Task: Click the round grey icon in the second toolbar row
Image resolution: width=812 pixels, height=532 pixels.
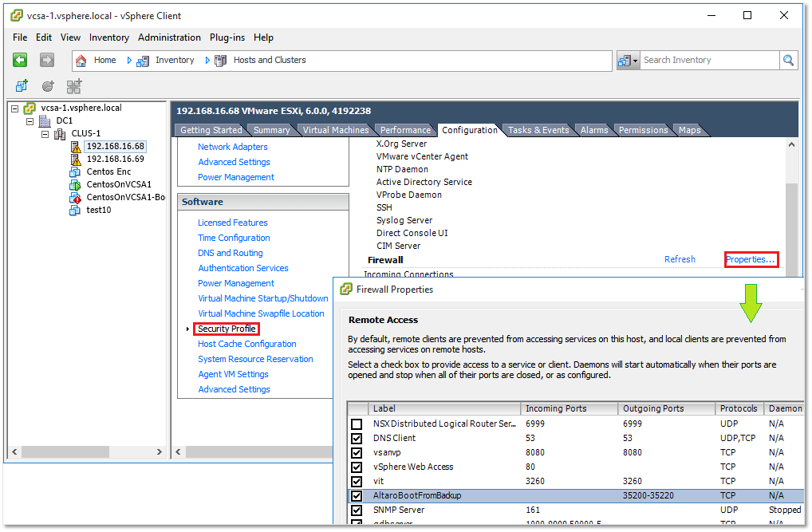Action: [48, 86]
